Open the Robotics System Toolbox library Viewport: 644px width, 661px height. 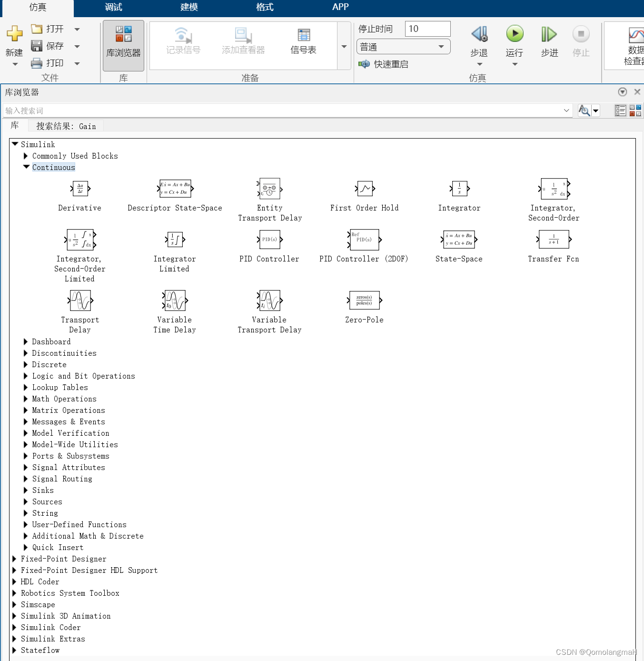[70, 593]
